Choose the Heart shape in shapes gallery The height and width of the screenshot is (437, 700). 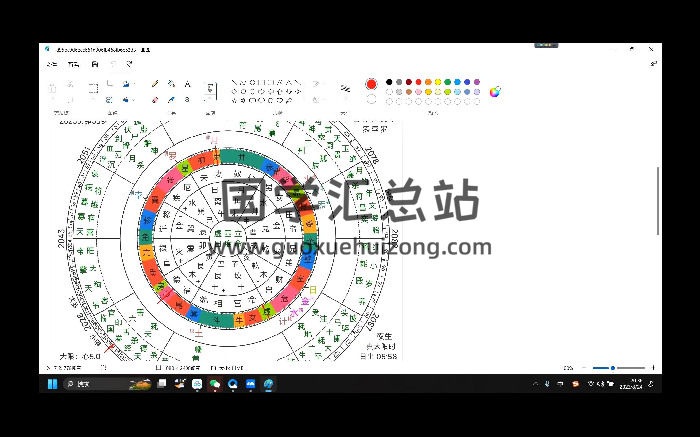280,100
